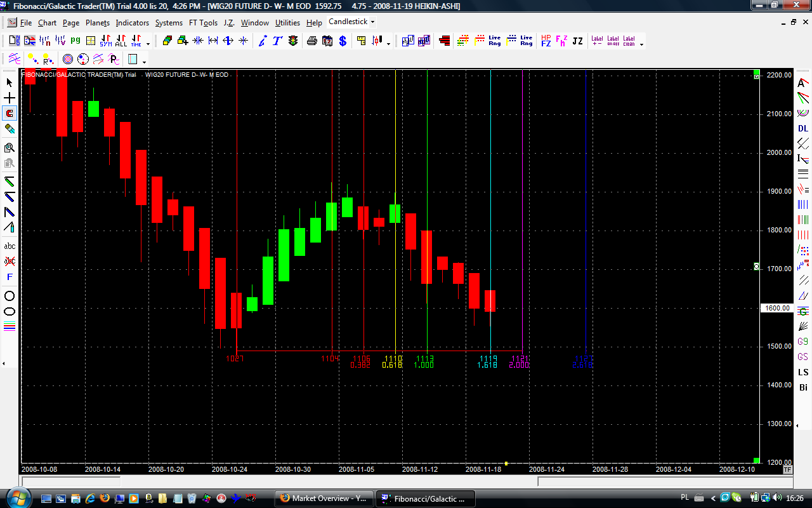Image resolution: width=812 pixels, height=508 pixels.
Task: Click the JZ toolbar icon
Action: tap(577, 41)
